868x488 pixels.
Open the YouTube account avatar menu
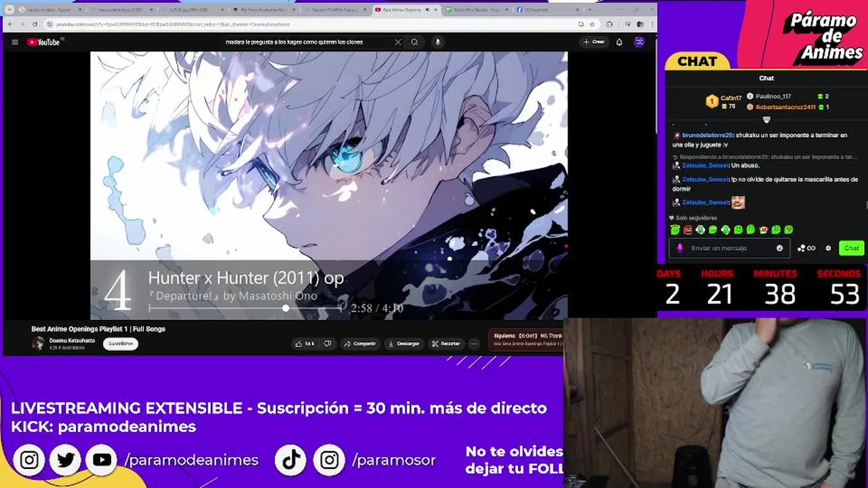pyautogui.click(x=639, y=42)
